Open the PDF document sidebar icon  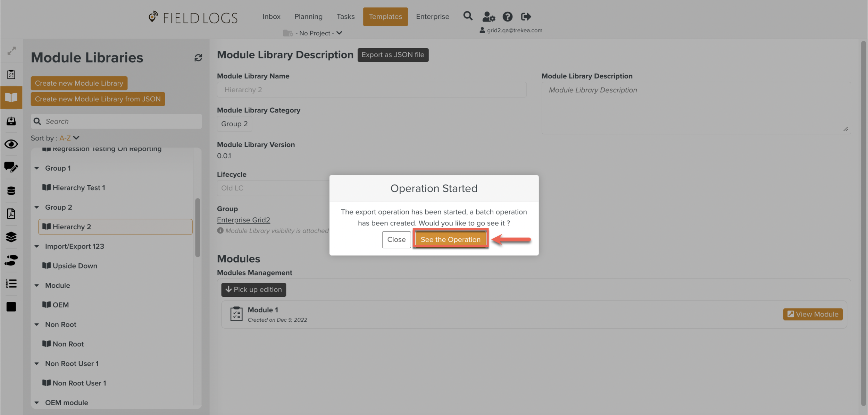pyautogui.click(x=11, y=214)
